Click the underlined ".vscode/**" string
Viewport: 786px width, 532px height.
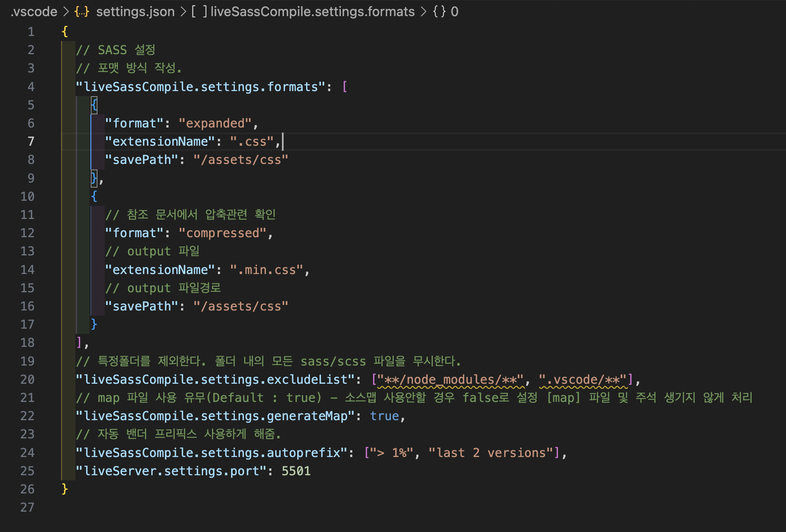pyautogui.click(x=583, y=380)
